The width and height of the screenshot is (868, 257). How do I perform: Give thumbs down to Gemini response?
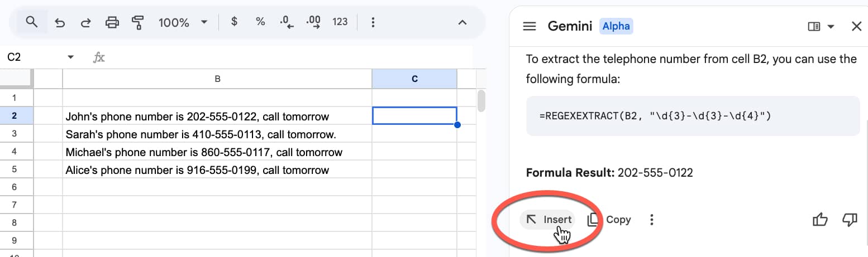point(849,220)
